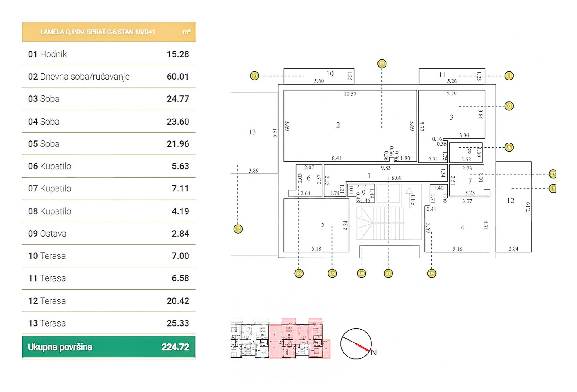Click the area value 5.63
This screenshot has width=577, height=392.
tap(180, 166)
